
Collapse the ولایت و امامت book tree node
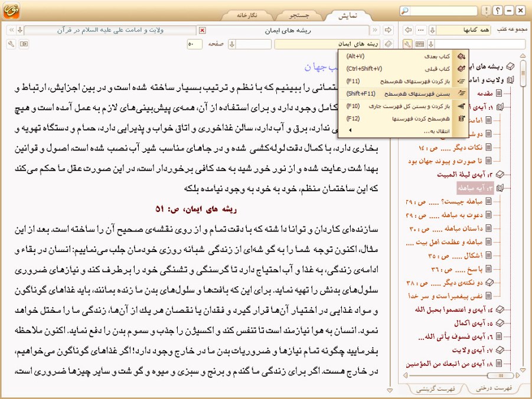(510, 80)
